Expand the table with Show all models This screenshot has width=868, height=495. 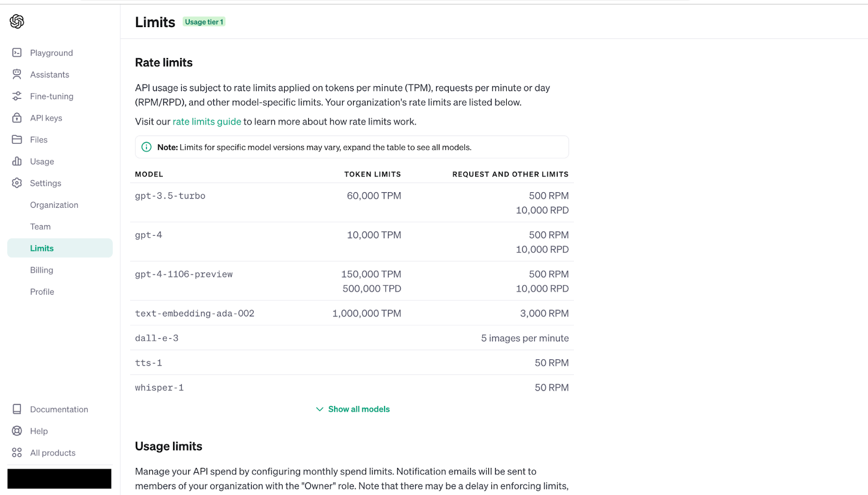(x=359, y=409)
